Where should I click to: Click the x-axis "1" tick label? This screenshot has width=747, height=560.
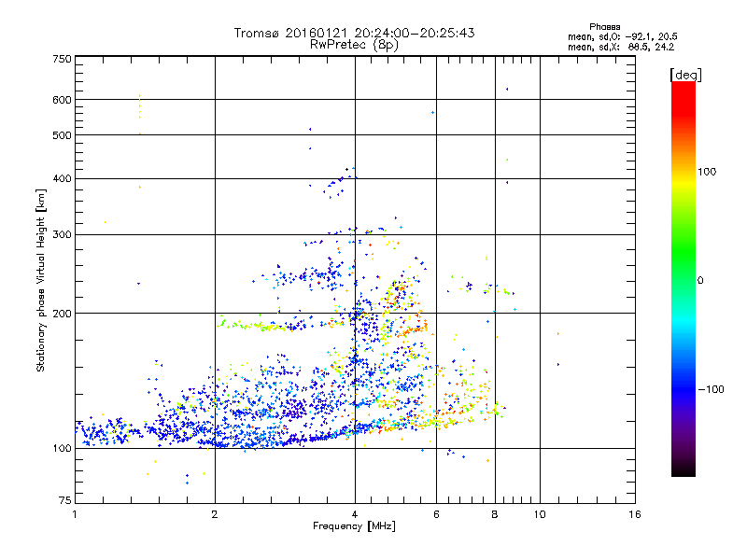coord(75,514)
